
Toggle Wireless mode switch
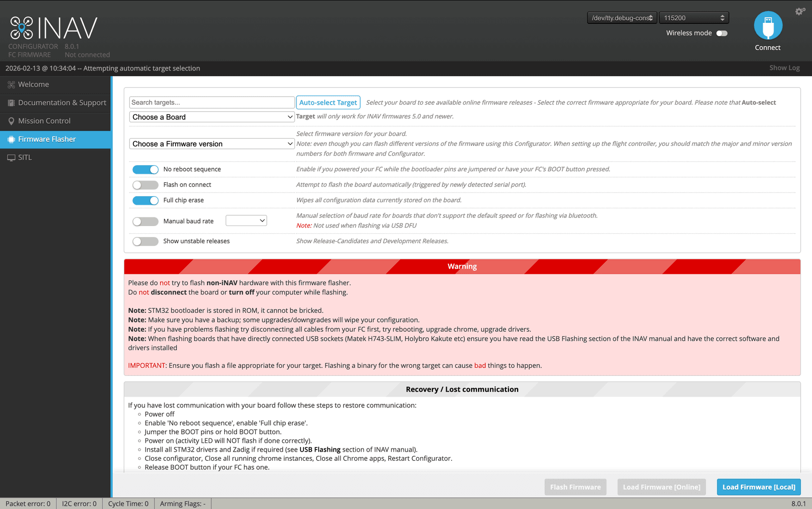[x=722, y=34]
